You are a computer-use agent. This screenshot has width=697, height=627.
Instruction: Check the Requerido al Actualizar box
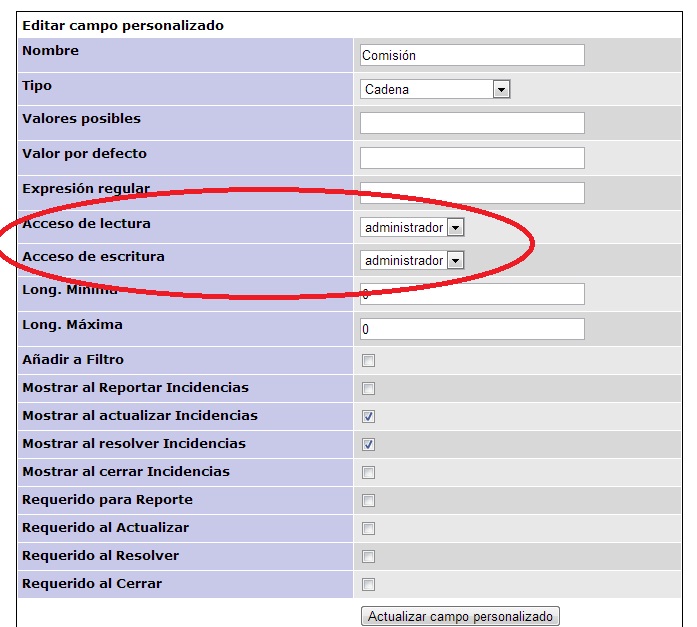pos(368,528)
